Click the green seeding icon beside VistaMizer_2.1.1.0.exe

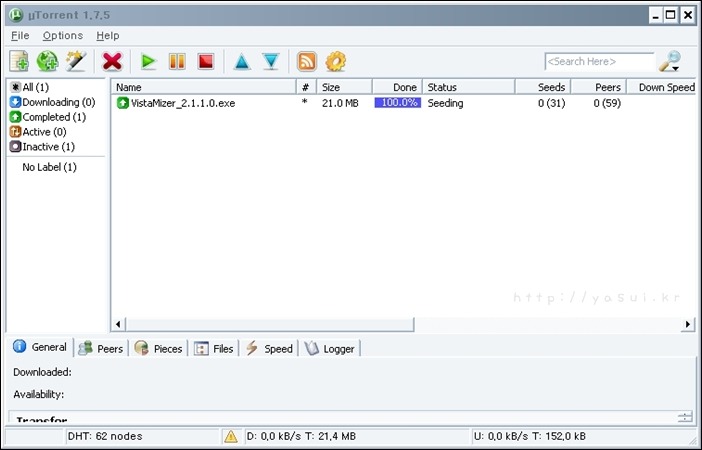coord(122,103)
